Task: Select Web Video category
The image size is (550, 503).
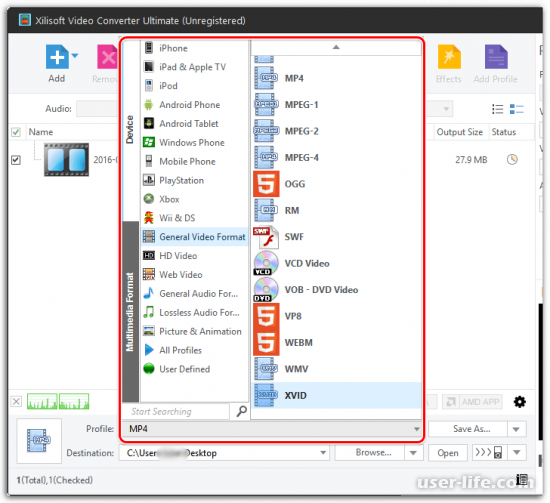Action: (195, 275)
